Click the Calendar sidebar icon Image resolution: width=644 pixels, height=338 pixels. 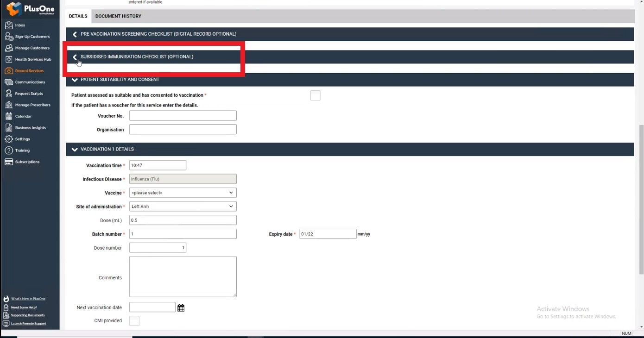click(9, 116)
